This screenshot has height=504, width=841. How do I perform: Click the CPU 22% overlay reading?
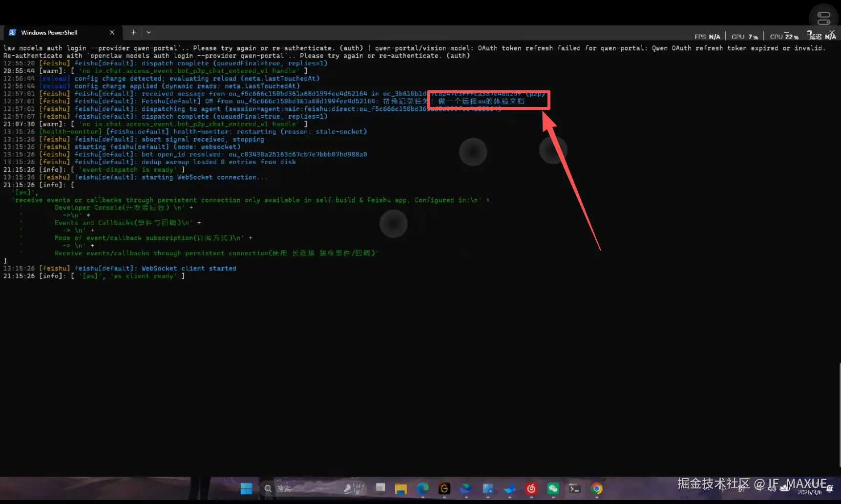[x=784, y=37]
